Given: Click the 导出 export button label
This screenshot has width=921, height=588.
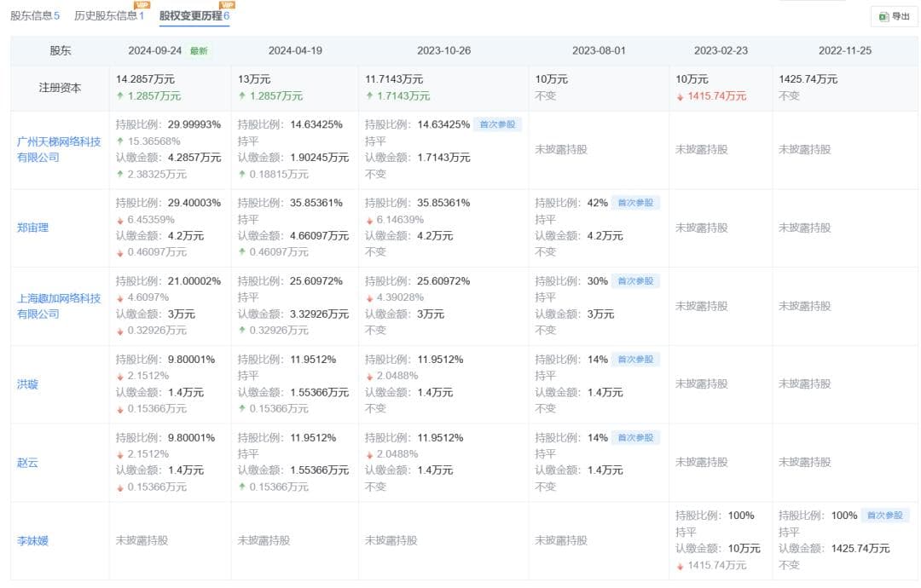Looking at the screenshot, I should [901, 17].
